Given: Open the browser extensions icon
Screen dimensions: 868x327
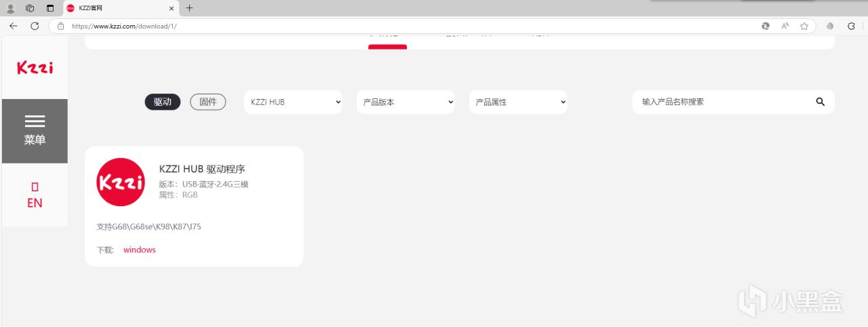Looking at the screenshot, I should [852, 26].
